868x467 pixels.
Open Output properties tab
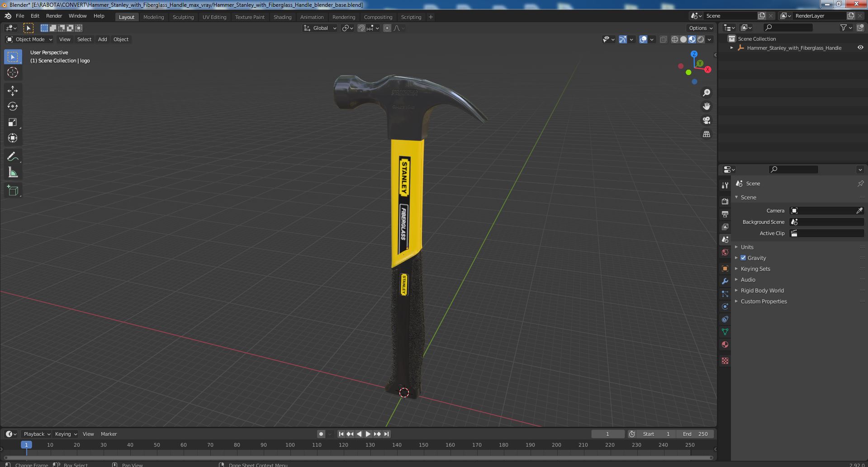point(725,214)
